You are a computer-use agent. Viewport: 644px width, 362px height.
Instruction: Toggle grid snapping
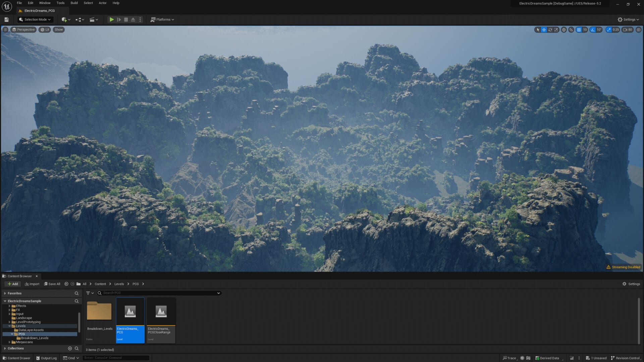click(x=579, y=29)
